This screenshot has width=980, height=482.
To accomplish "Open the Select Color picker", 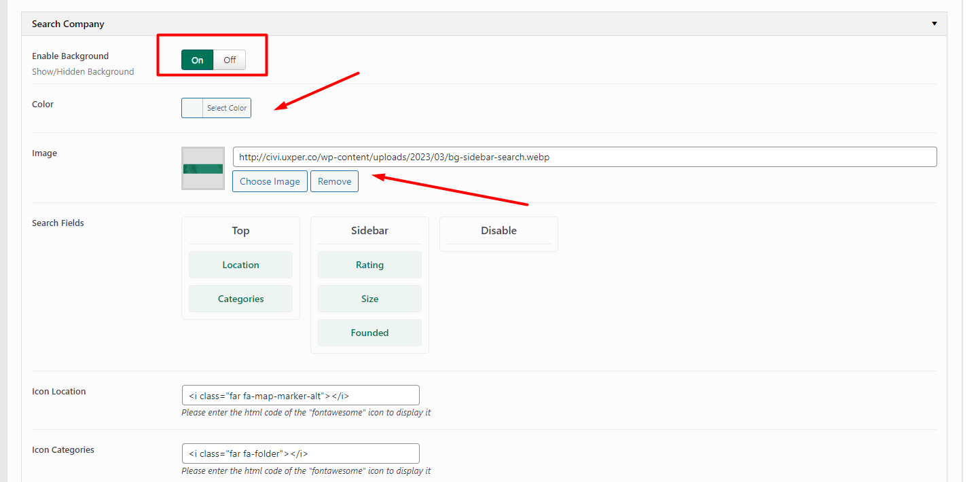I will 227,108.
